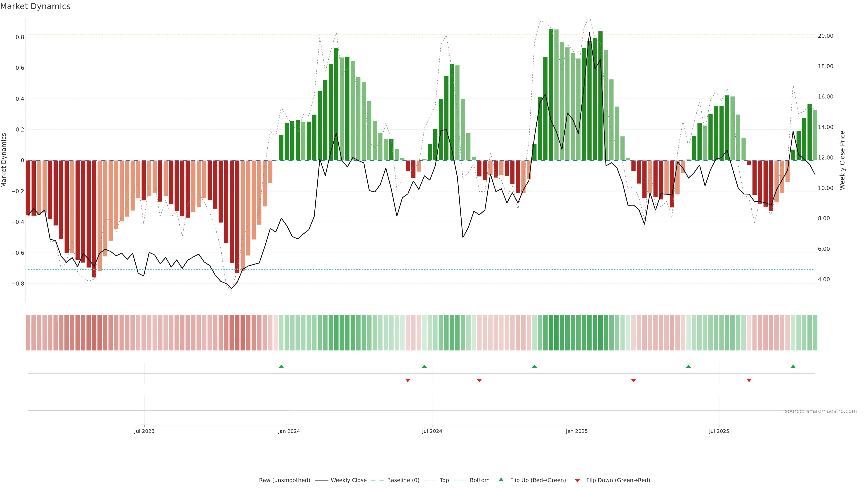This screenshot has width=868, height=488.
Task: Click the Jan 2025 x-axis label
Action: point(577,431)
